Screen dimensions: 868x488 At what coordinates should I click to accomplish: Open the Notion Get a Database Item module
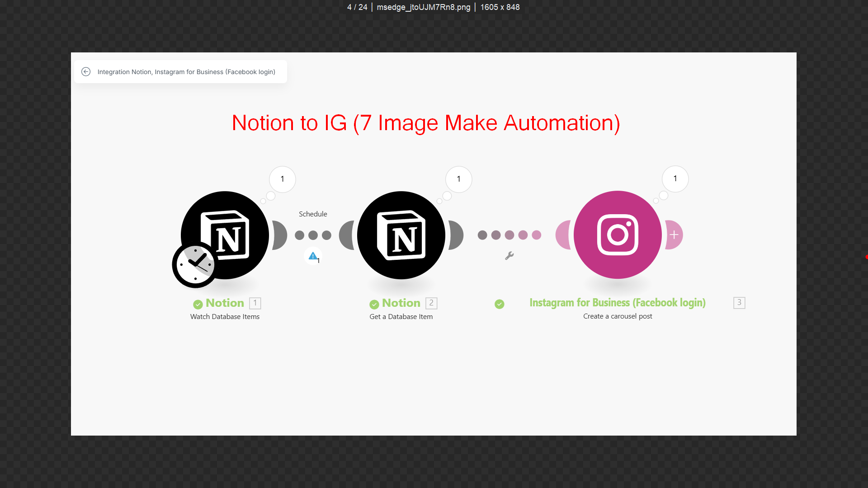pos(401,235)
